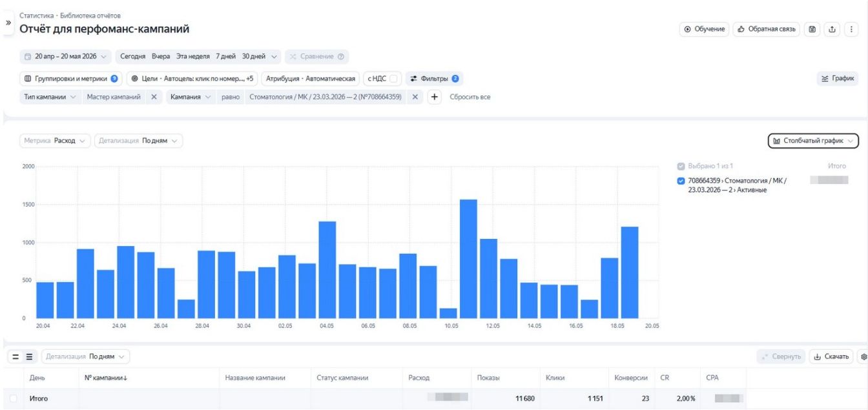Image resolution: width=868 pixels, height=410 pixels.
Task: Open the 'Метрика Расход' dropdown
Action: click(56, 141)
